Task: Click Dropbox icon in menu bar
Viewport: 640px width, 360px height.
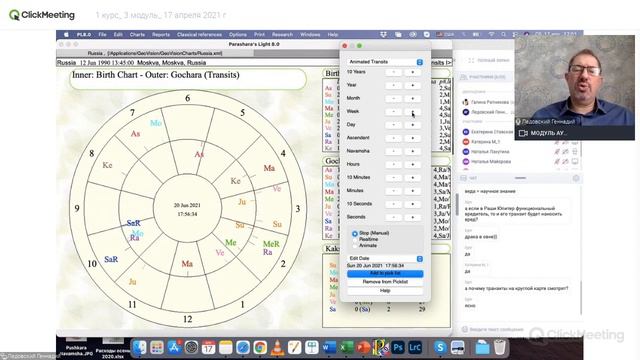Action: (383, 35)
